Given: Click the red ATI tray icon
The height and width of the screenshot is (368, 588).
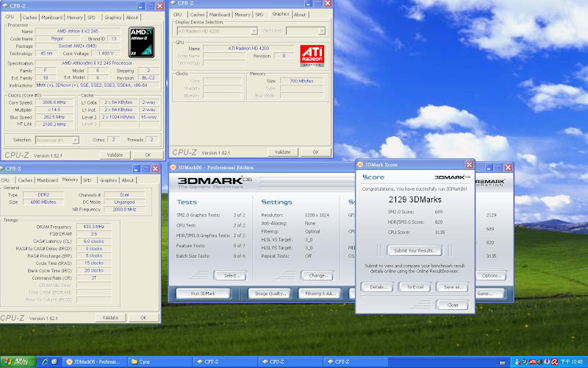Looking at the screenshot, I should (x=531, y=362).
